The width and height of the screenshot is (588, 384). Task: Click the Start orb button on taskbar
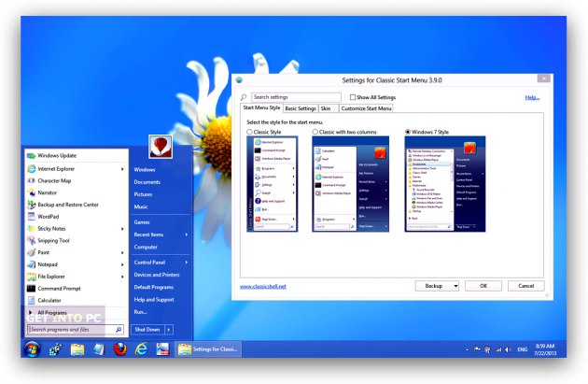[33, 349]
